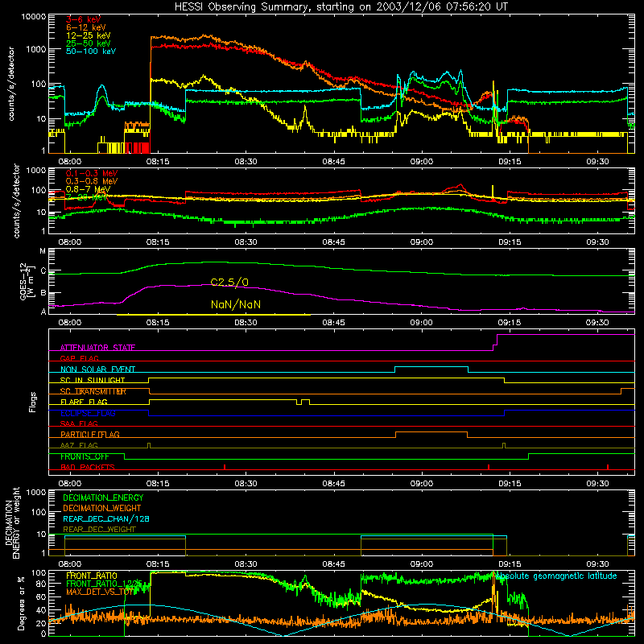The height and width of the screenshot is (644, 644).
Task: Click the 08:45 time label under top panel
Action: (333, 162)
